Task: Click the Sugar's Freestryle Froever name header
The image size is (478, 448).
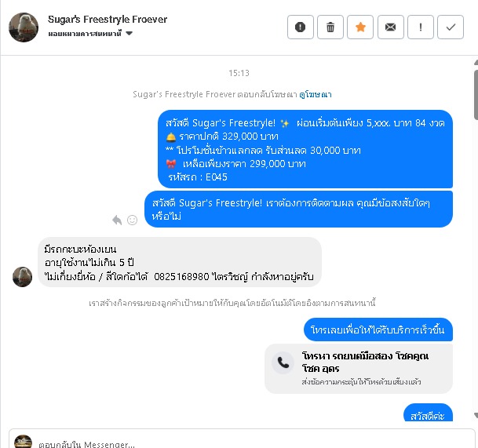Action: (x=108, y=19)
